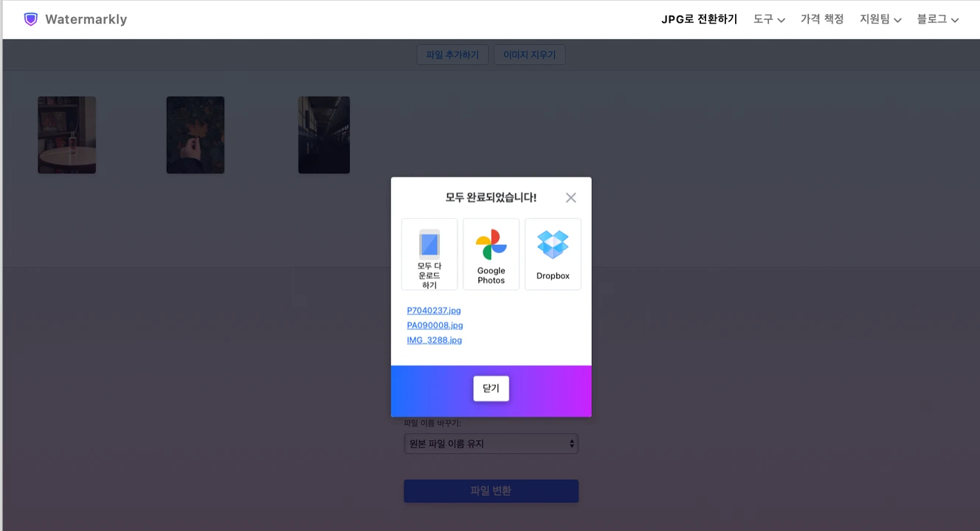Click the Watermarkly shield logo
Image resolution: width=980 pixels, height=531 pixels.
coord(30,18)
